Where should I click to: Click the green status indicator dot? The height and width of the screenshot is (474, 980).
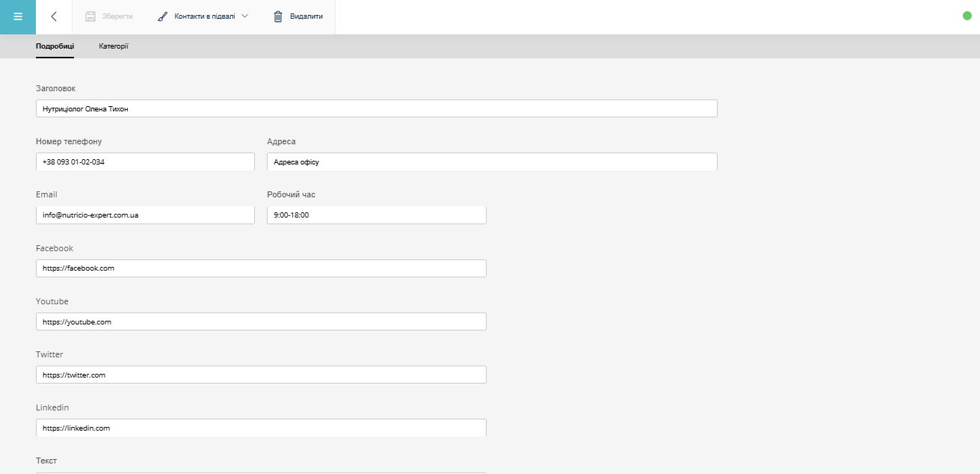pyautogui.click(x=967, y=16)
